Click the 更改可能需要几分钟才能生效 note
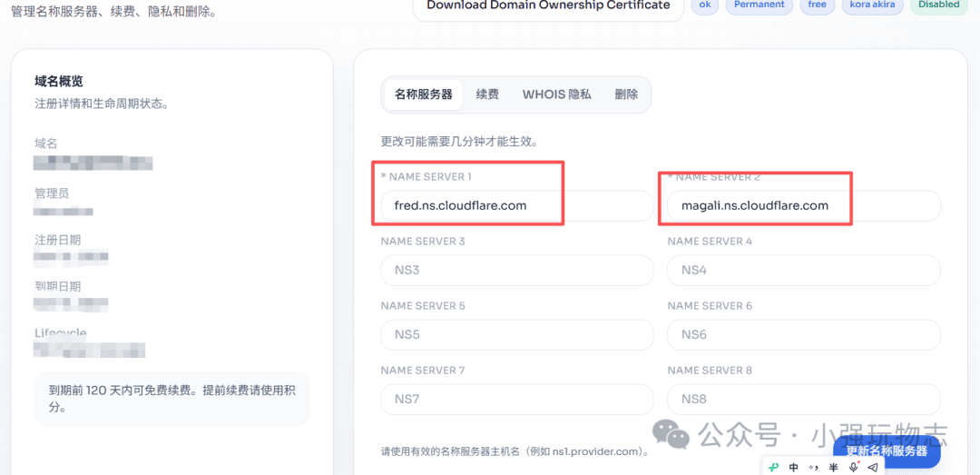 click(x=459, y=142)
